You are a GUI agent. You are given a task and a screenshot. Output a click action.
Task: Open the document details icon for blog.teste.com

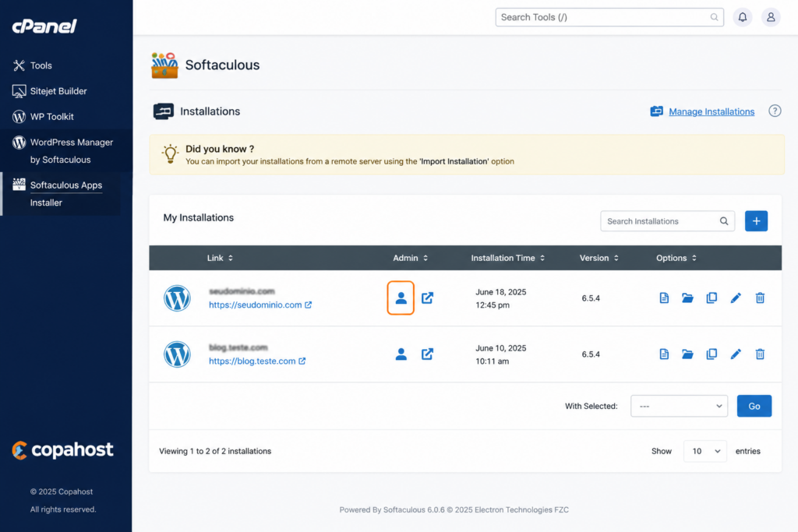pos(664,354)
